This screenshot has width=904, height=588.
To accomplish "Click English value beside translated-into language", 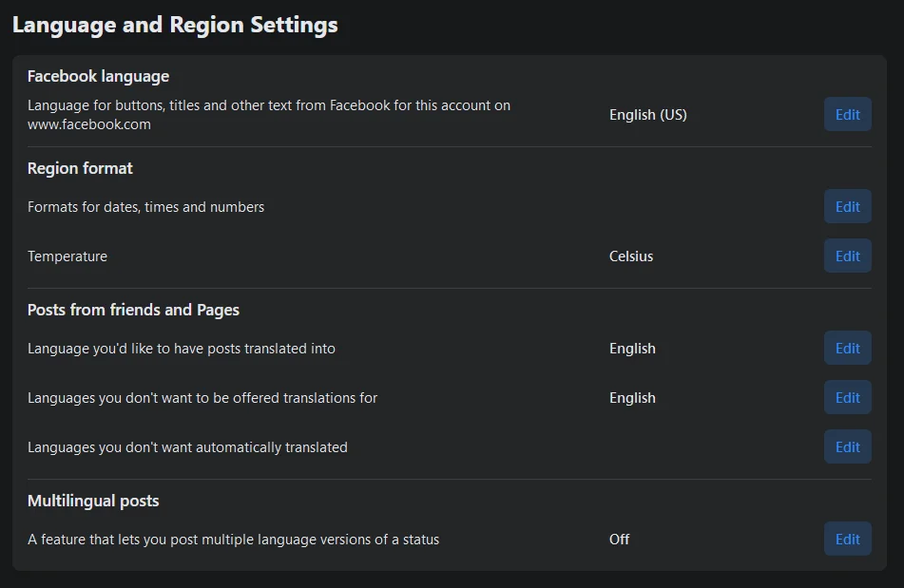I will (x=632, y=349).
